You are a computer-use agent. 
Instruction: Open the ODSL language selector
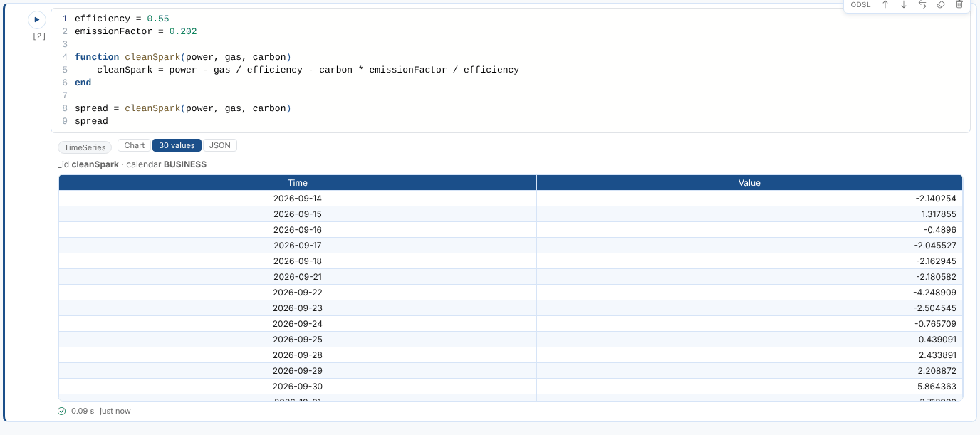[x=860, y=4]
